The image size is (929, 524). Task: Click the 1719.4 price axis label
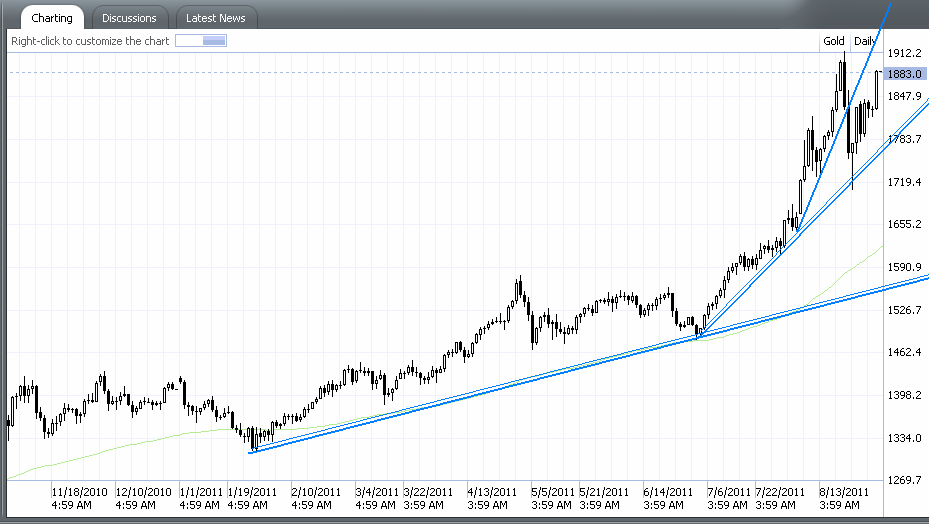(x=904, y=182)
